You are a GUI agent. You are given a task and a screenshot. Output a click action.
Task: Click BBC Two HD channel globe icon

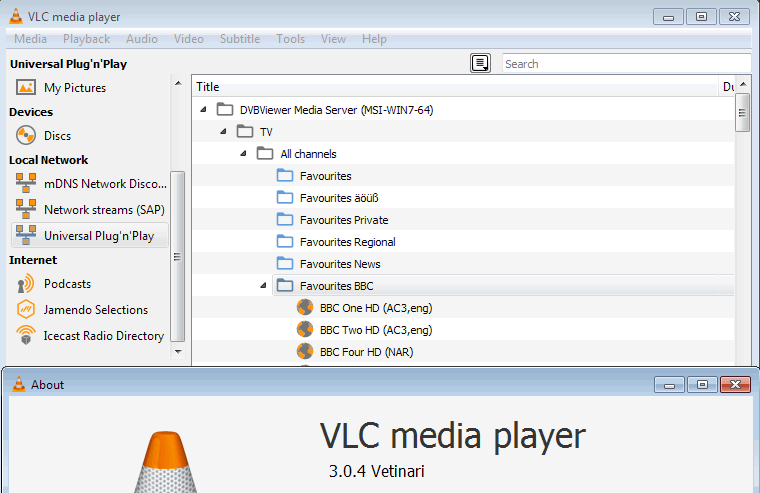[305, 329]
